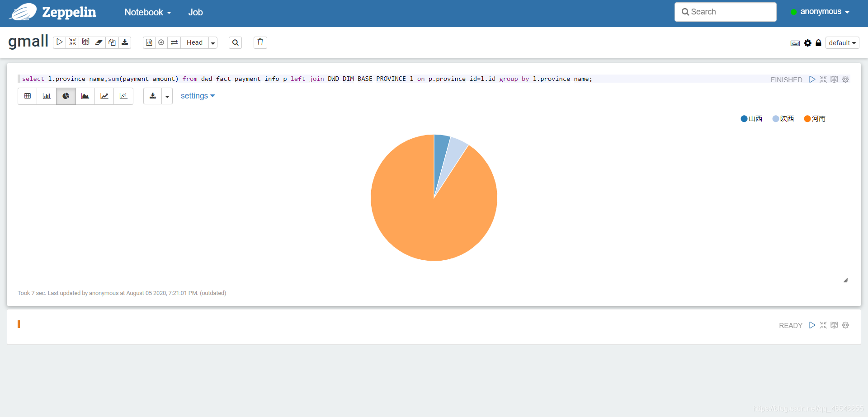
Task: Switch result to table view
Action: (28, 96)
